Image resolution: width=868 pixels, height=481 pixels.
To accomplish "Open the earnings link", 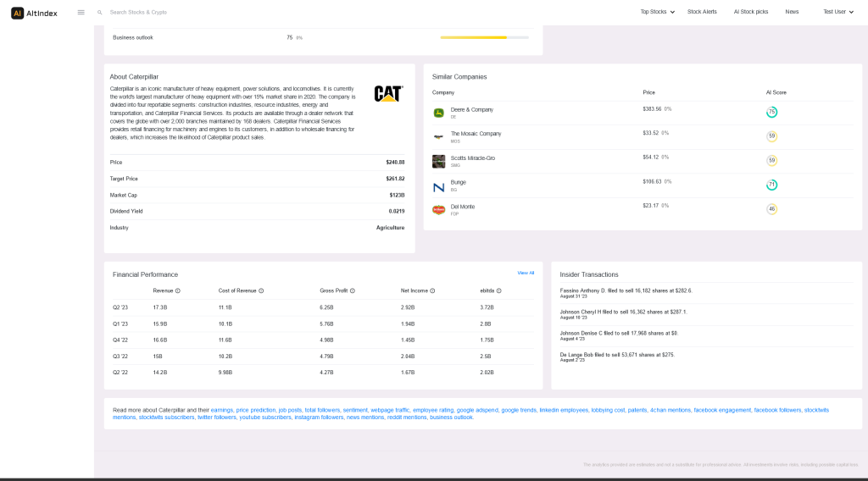I will click(x=222, y=410).
